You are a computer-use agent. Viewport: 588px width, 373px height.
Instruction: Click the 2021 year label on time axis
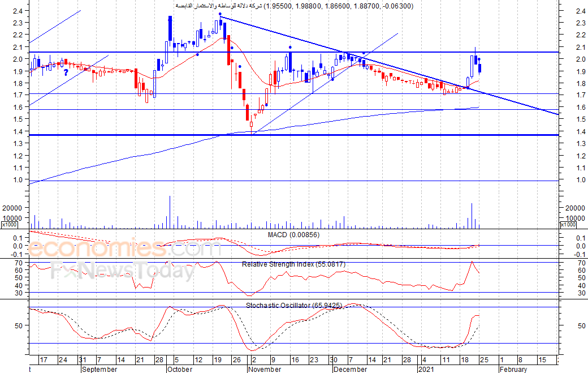click(426, 369)
